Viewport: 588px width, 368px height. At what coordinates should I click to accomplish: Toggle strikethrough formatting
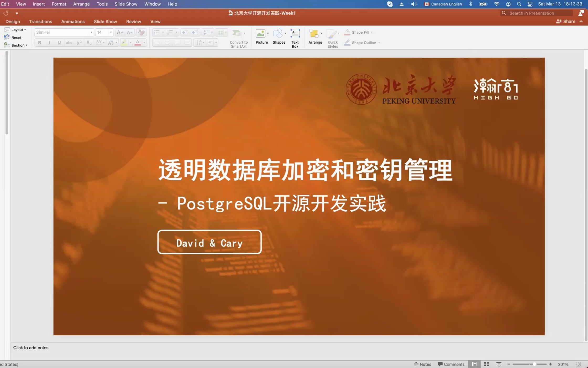coord(69,42)
